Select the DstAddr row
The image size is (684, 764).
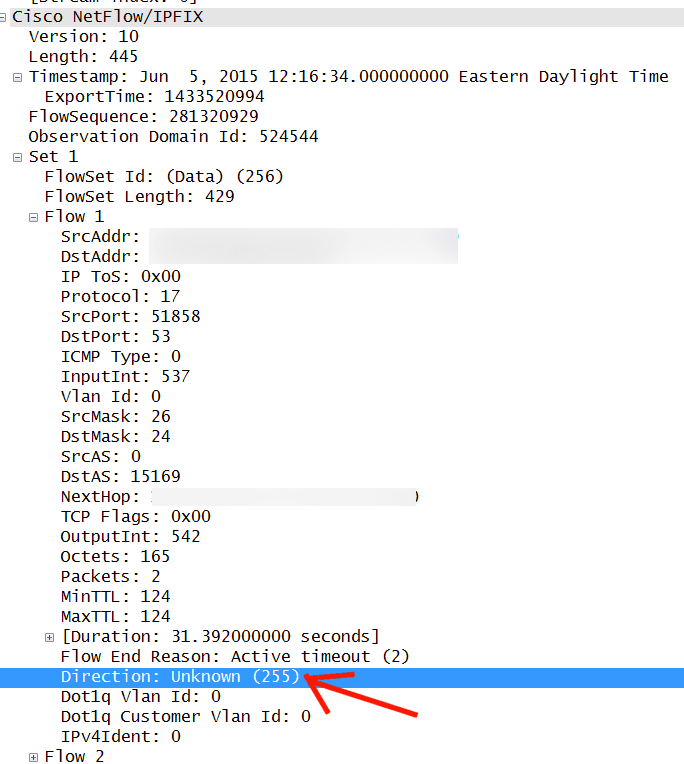coord(259,257)
